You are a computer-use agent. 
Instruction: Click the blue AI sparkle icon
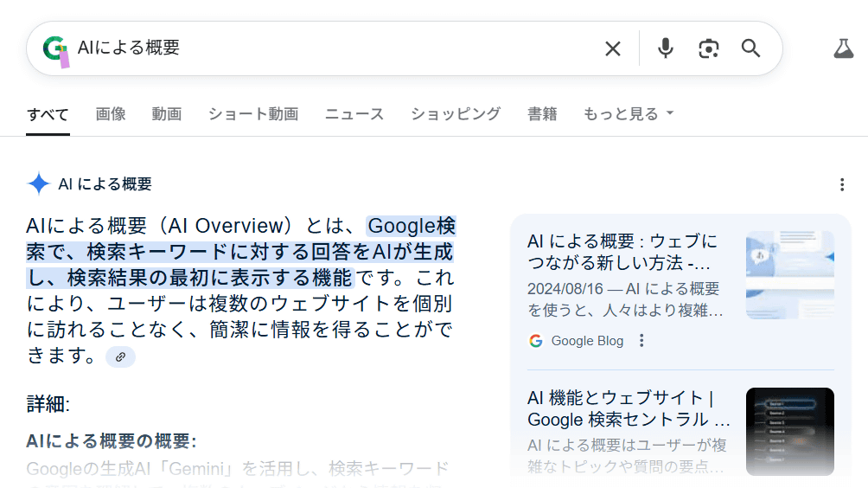tap(39, 184)
